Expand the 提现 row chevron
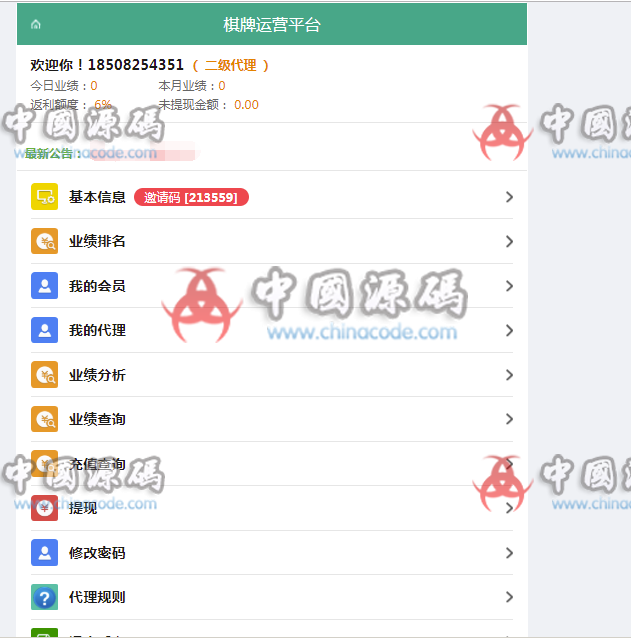The image size is (631, 639). [x=509, y=508]
